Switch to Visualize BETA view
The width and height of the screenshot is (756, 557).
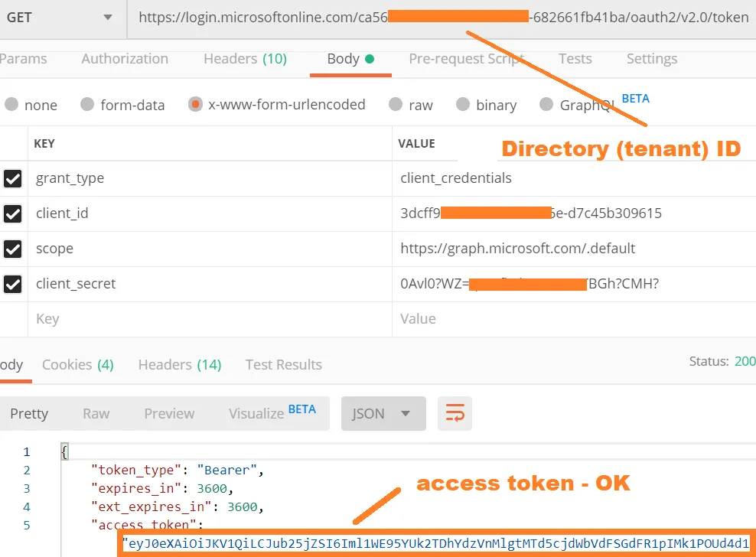point(272,413)
